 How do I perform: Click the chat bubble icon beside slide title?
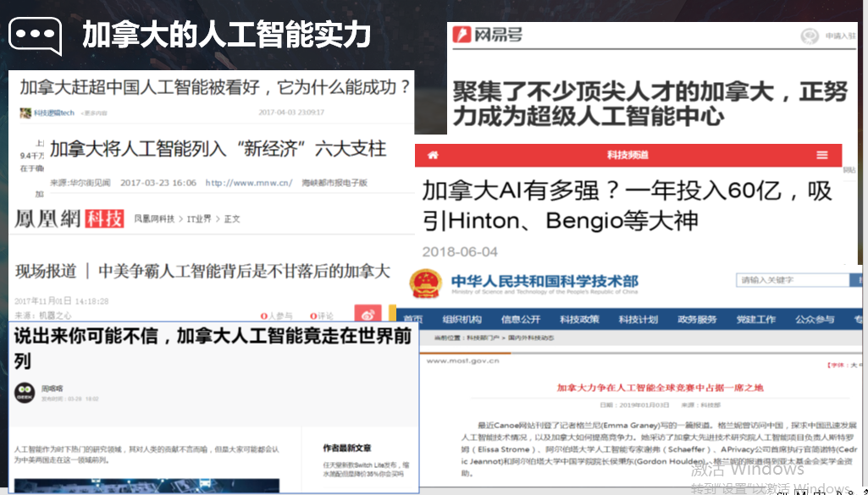[35, 36]
